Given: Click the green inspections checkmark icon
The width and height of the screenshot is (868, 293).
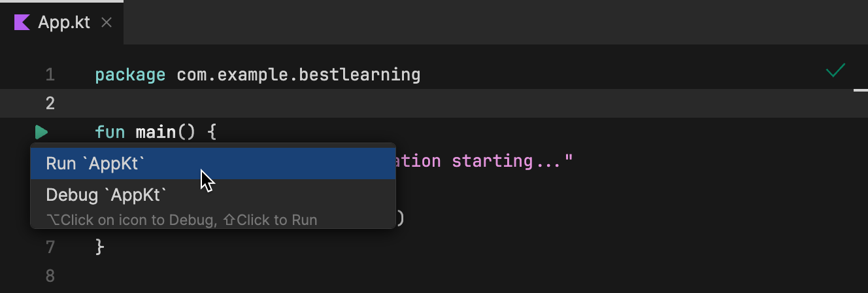Looking at the screenshot, I should point(835,71).
